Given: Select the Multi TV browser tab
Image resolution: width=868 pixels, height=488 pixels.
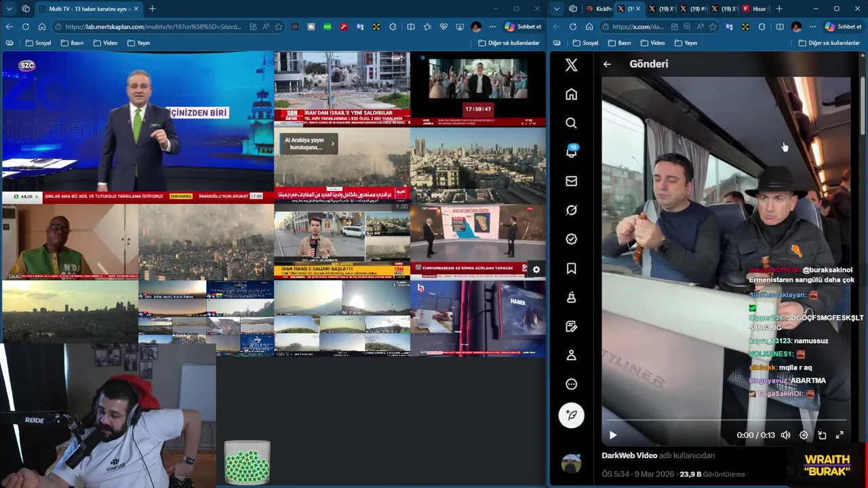Looking at the screenshot, I should pos(88,9).
